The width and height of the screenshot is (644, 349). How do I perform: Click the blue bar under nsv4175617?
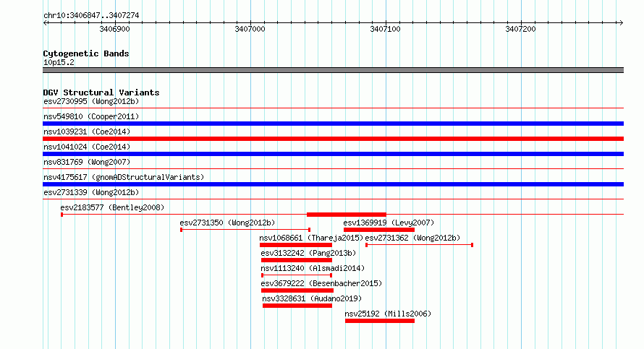pyautogui.click(x=333, y=184)
